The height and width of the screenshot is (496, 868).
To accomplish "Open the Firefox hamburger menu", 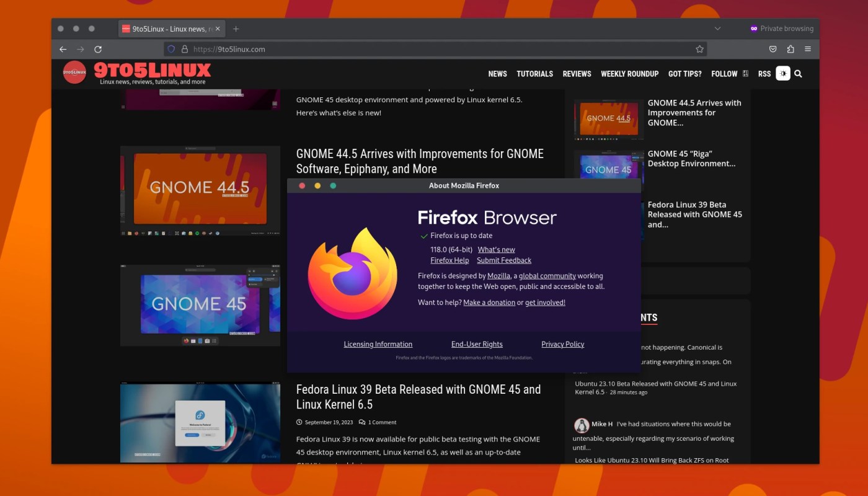I will point(808,49).
